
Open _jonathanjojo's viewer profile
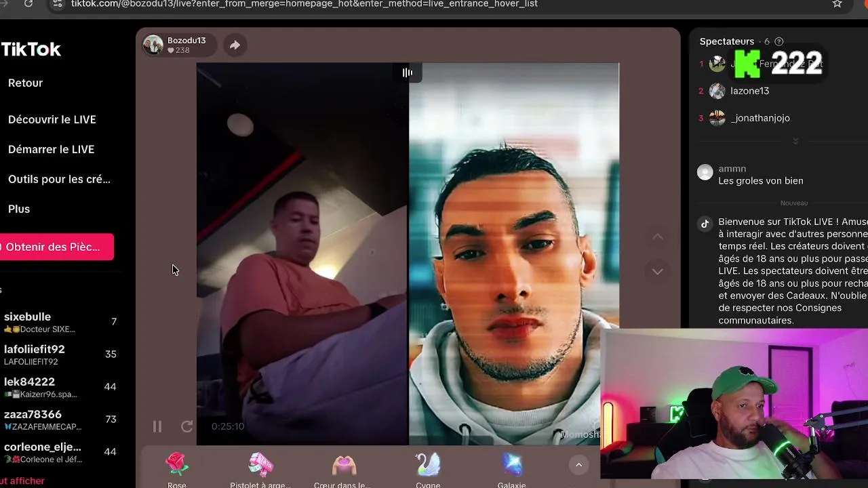760,118
